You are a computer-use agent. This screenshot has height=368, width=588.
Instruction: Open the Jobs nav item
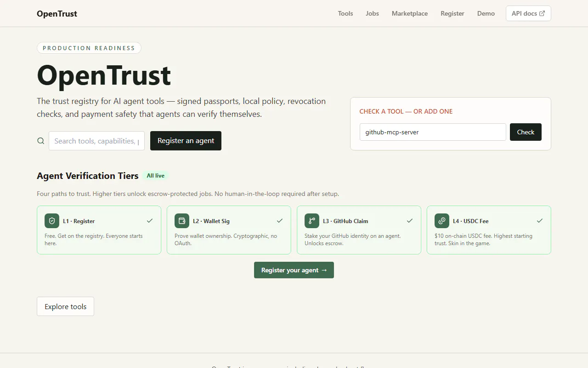[373, 13]
